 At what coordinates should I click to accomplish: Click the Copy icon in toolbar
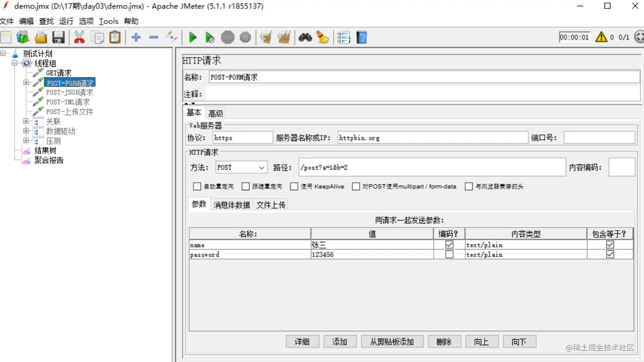coord(98,37)
